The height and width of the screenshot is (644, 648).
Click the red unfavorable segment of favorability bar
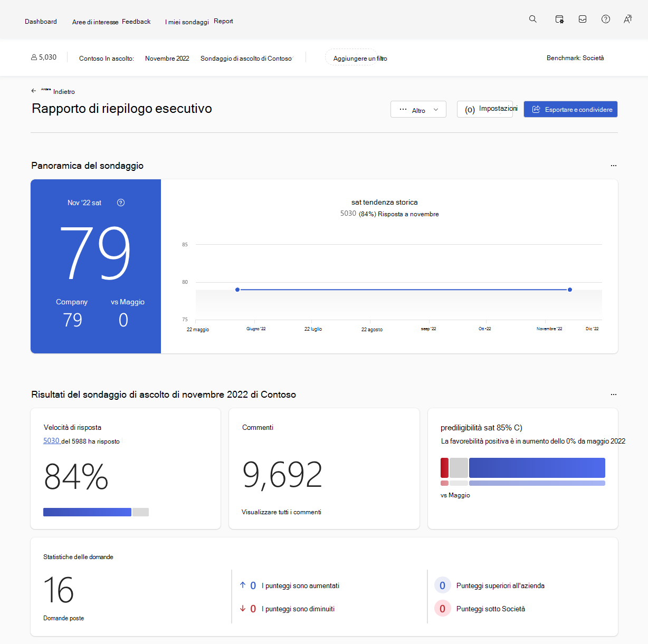pyautogui.click(x=444, y=468)
